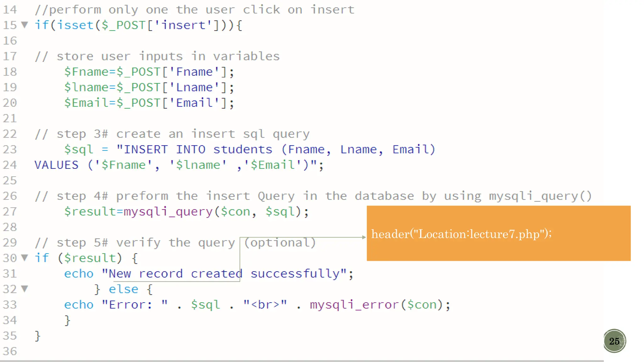
Task: Click the $Email=$_POST['Email'] assignment line
Action: tap(149, 103)
